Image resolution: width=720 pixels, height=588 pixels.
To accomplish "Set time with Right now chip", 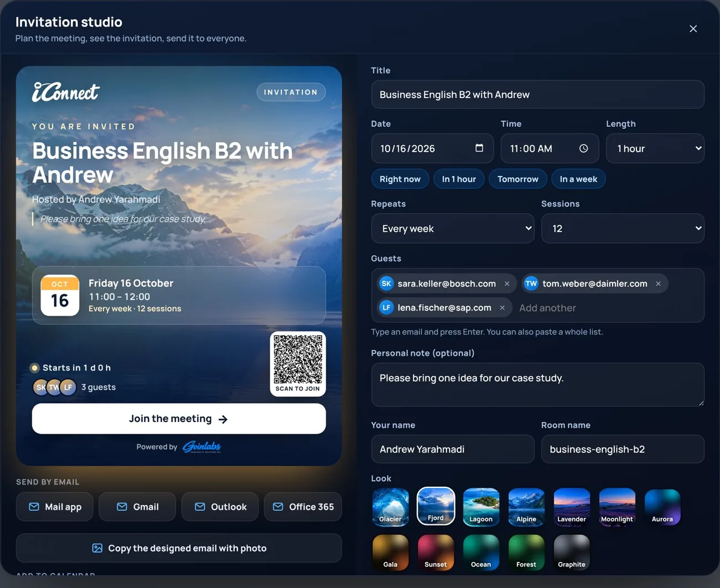I will [400, 179].
